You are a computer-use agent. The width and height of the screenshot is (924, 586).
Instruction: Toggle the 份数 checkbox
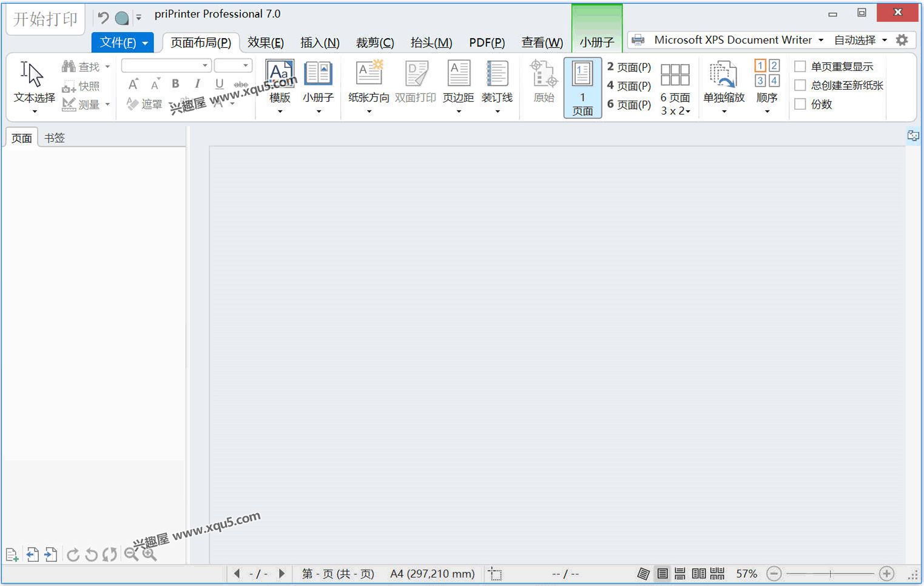800,104
